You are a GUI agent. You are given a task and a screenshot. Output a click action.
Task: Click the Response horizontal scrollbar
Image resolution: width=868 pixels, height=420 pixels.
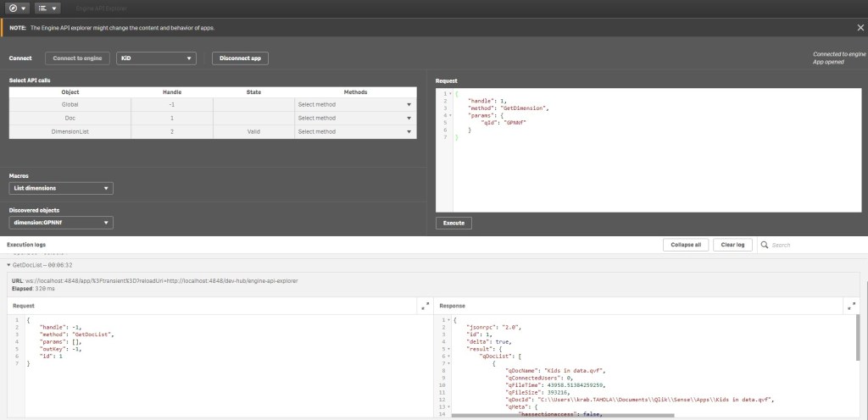563,415
